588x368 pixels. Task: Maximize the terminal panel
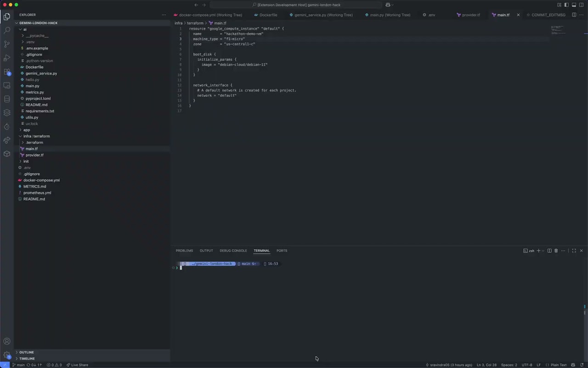[x=574, y=251]
